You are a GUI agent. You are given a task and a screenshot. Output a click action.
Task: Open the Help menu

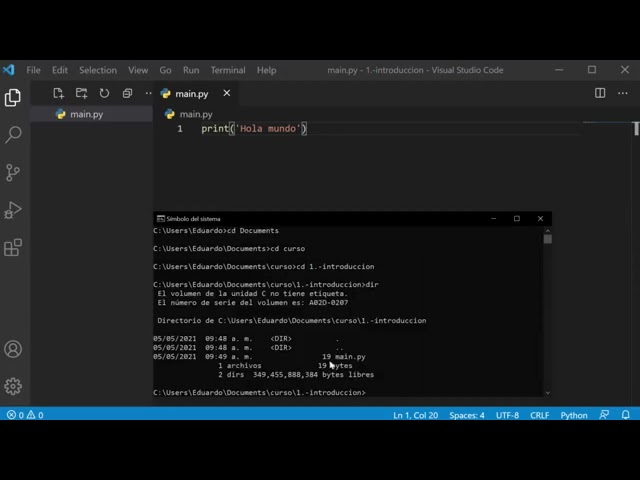coord(267,70)
